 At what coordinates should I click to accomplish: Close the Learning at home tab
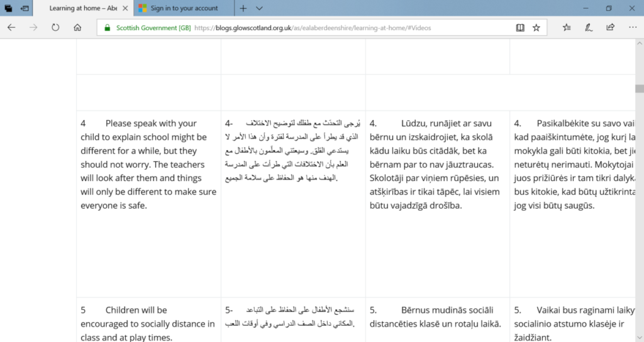click(125, 8)
